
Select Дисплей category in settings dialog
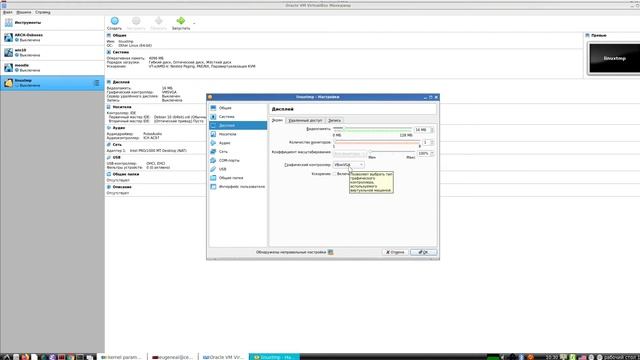(x=238, y=125)
